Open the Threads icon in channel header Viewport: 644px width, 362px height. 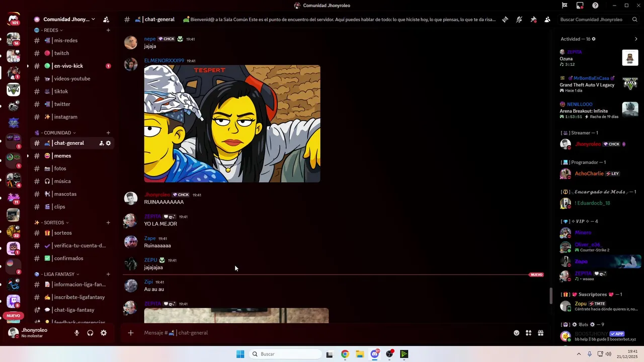click(x=505, y=20)
